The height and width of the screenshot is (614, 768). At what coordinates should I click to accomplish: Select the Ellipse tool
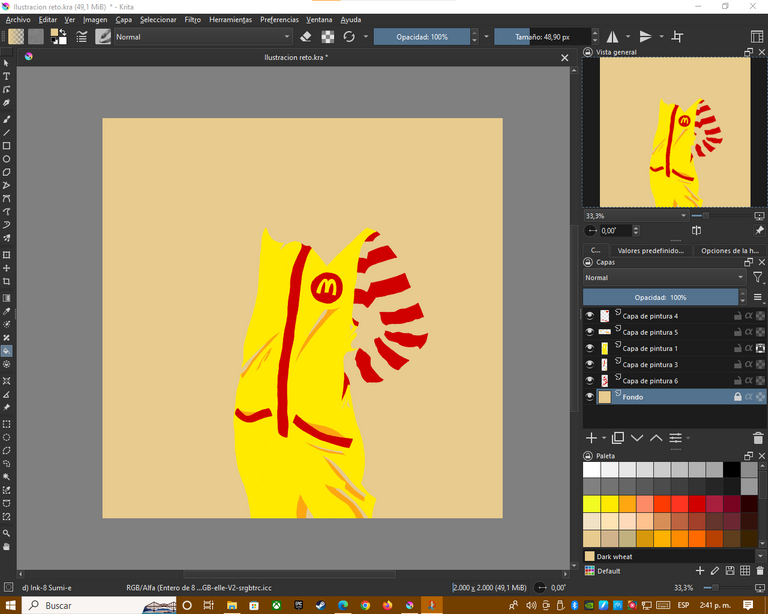click(6, 159)
